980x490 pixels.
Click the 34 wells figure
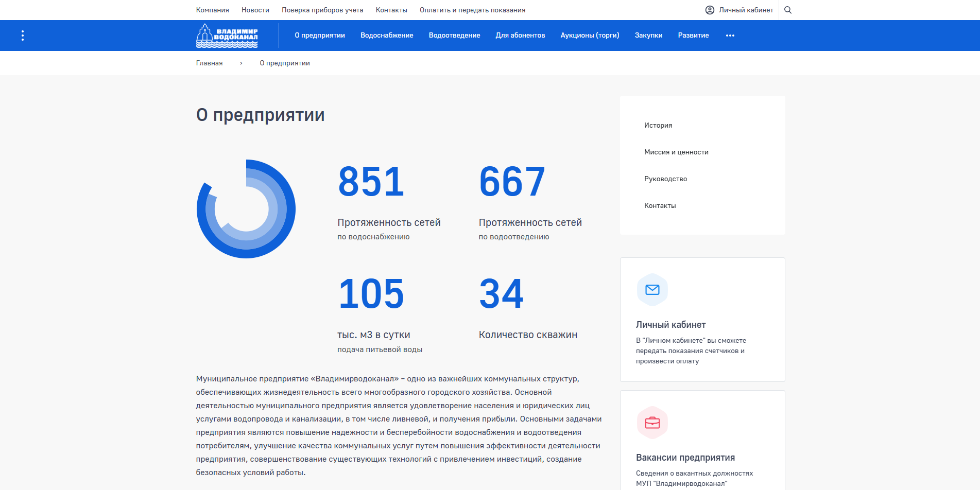pos(501,293)
